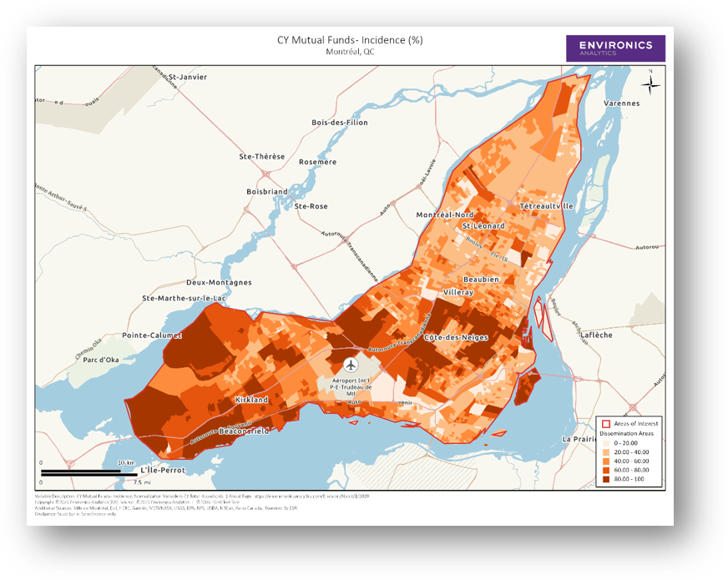This screenshot has height=580, width=728.
Task: Click the 'Villeray' map label
Action: coord(458,292)
